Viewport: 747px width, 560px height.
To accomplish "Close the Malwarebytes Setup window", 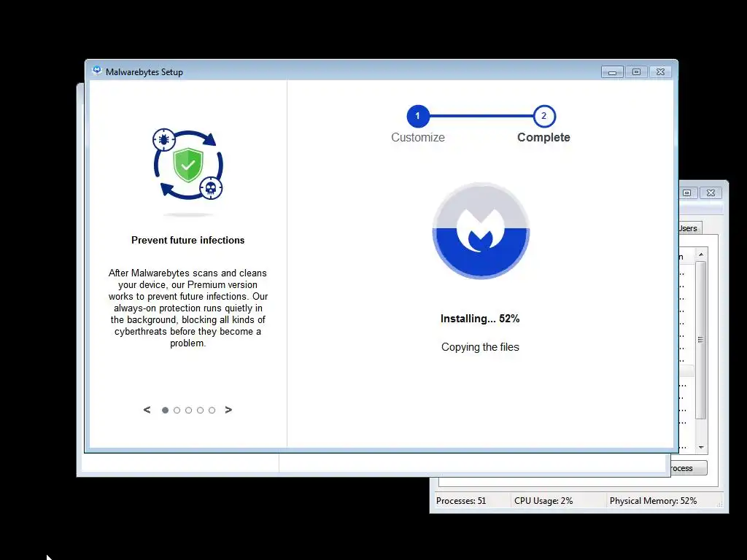I will (660, 72).
